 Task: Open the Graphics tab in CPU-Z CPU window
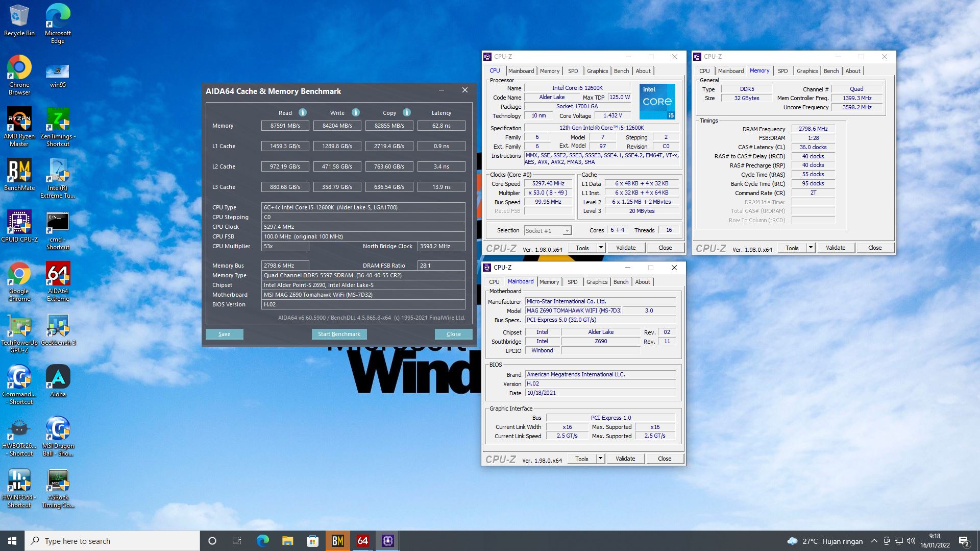coord(597,71)
